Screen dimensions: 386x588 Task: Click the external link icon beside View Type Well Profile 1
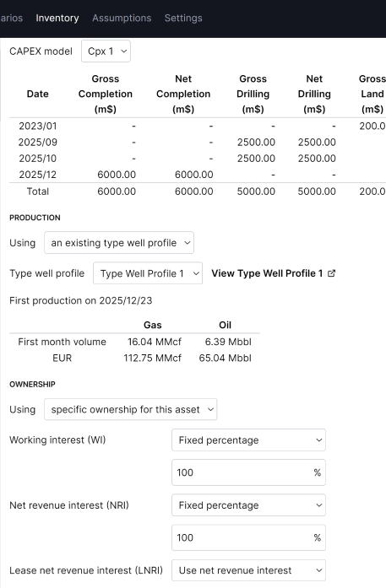coord(331,273)
